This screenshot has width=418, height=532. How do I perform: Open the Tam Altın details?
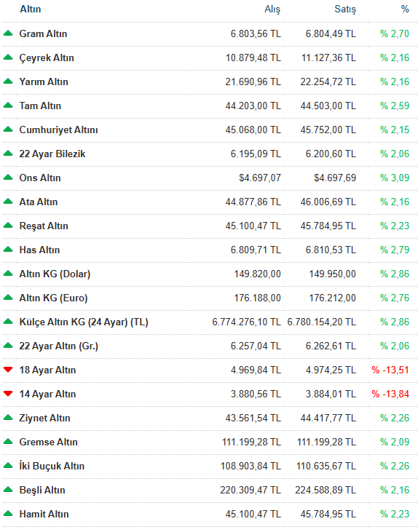pyautogui.click(x=40, y=106)
